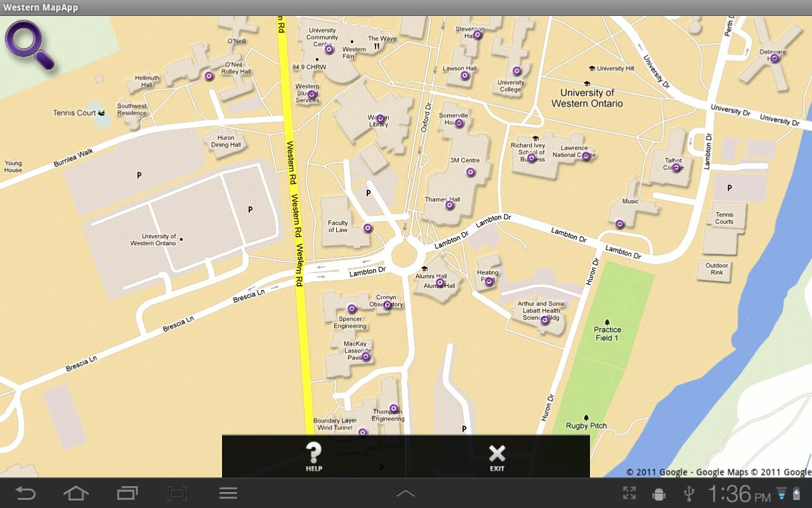Tap The Wave restaurant label
The width and height of the screenshot is (812, 508).
coord(383,39)
